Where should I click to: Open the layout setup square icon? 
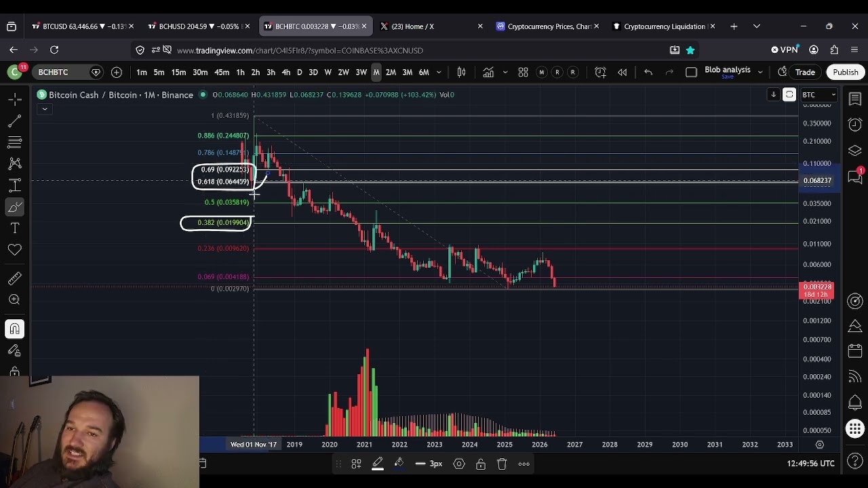(691, 72)
